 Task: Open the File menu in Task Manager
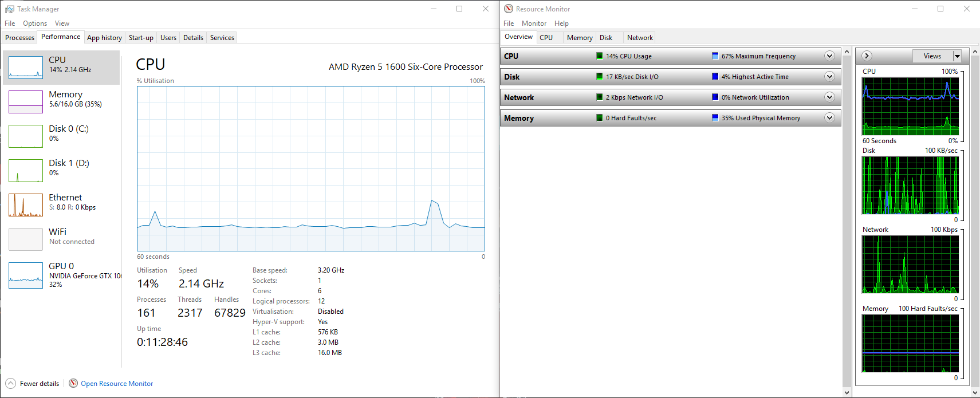click(x=10, y=23)
